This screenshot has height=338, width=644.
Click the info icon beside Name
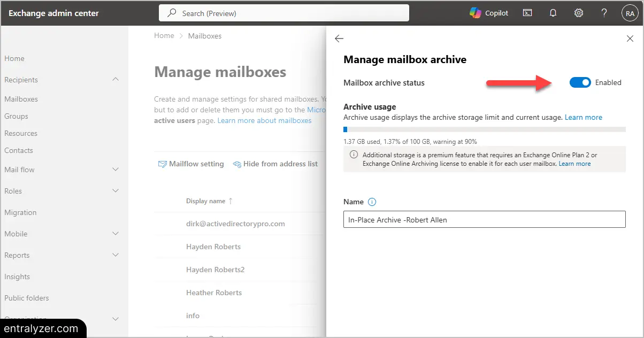[372, 202]
